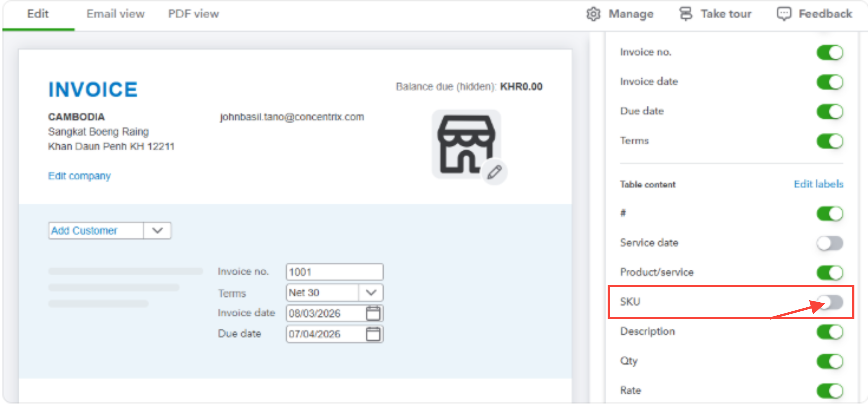Switch to the PDF view tab
This screenshot has width=868, height=407.
(x=193, y=14)
